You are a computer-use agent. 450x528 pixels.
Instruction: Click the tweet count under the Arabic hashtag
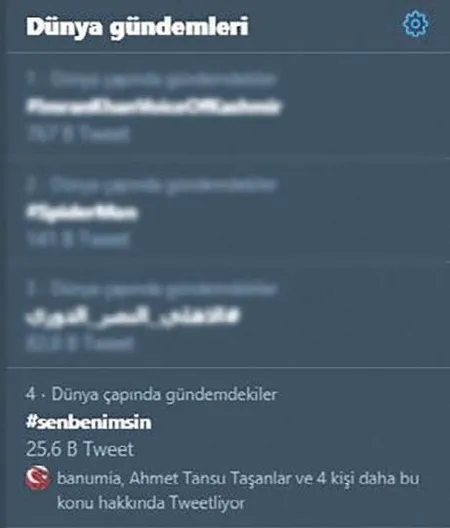(80, 343)
